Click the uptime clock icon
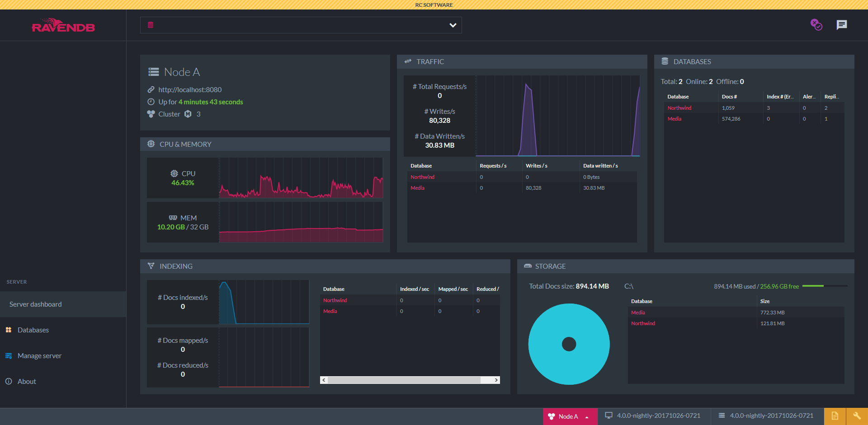868x425 pixels. coord(151,102)
